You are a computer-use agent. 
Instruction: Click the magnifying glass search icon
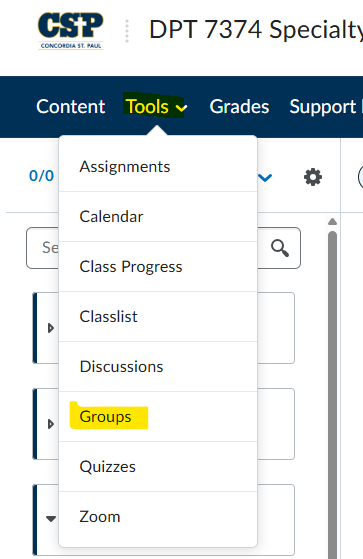[x=280, y=248]
